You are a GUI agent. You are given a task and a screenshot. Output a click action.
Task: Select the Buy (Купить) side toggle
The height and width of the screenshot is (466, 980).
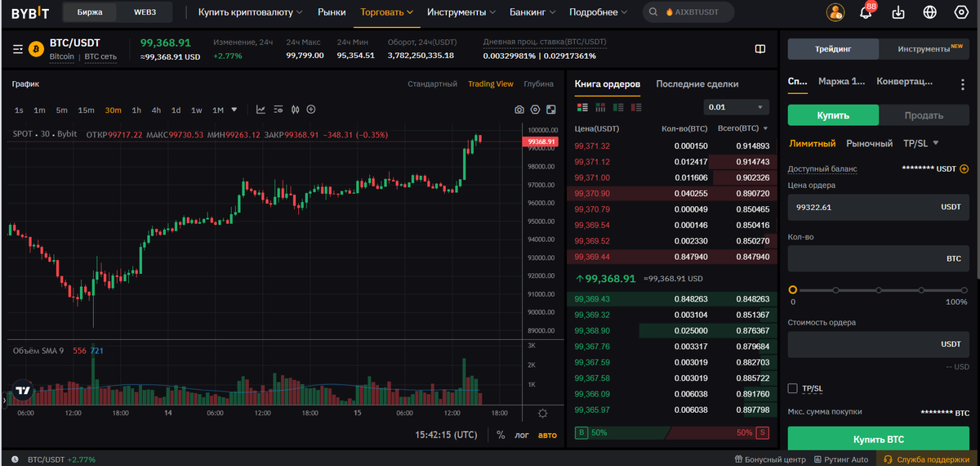coord(833,115)
